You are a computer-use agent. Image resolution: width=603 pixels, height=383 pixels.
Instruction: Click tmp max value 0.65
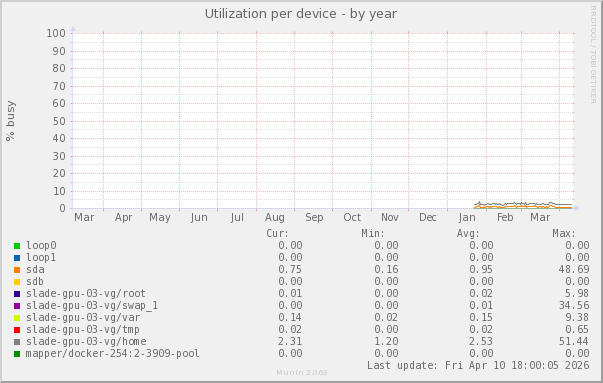point(577,330)
